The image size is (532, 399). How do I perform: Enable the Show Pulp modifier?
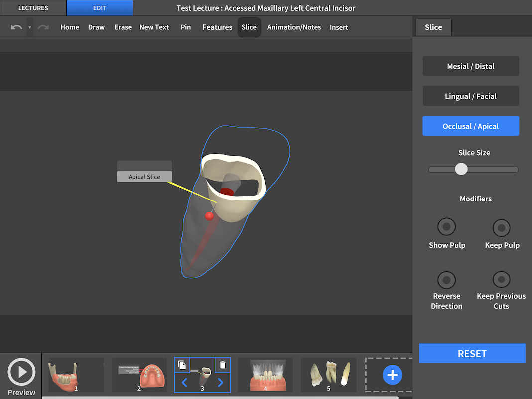pyautogui.click(x=447, y=227)
